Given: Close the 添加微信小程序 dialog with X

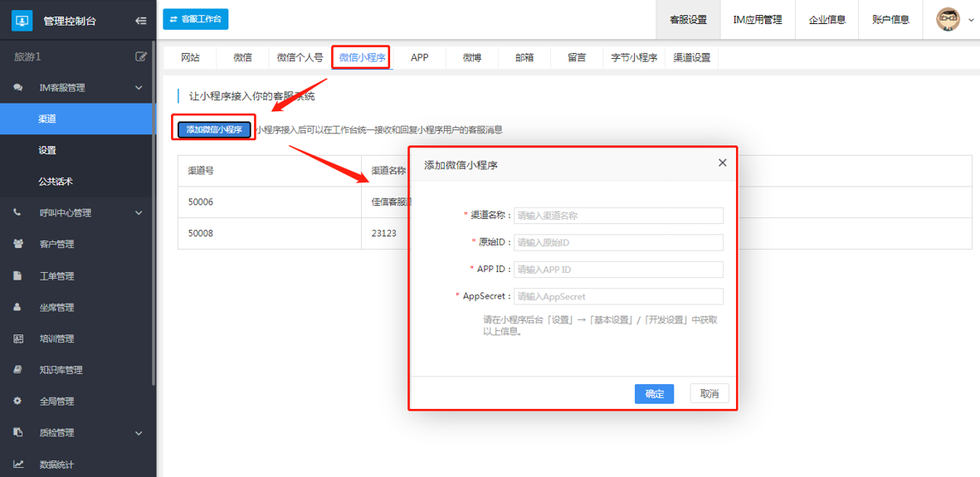Looking at the screenshot, I should click(722, 163).
